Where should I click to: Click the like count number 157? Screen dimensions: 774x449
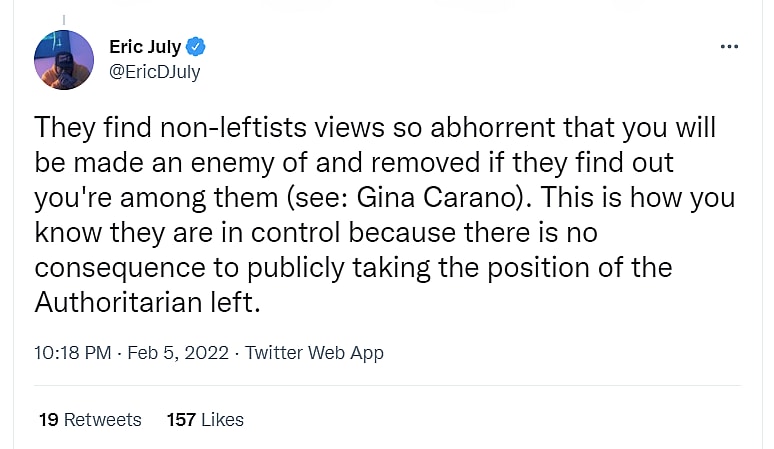tap(181, 419)
